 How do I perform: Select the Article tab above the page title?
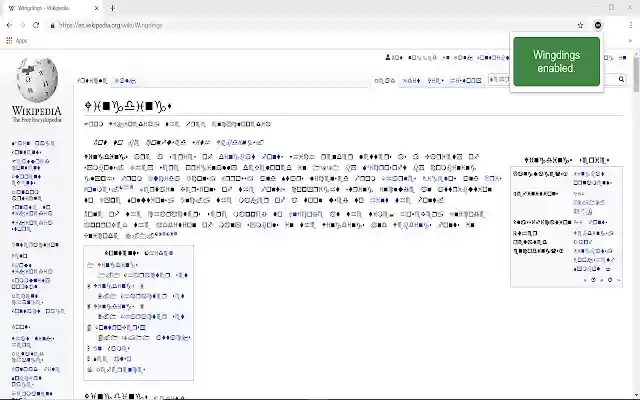[92, 81]
